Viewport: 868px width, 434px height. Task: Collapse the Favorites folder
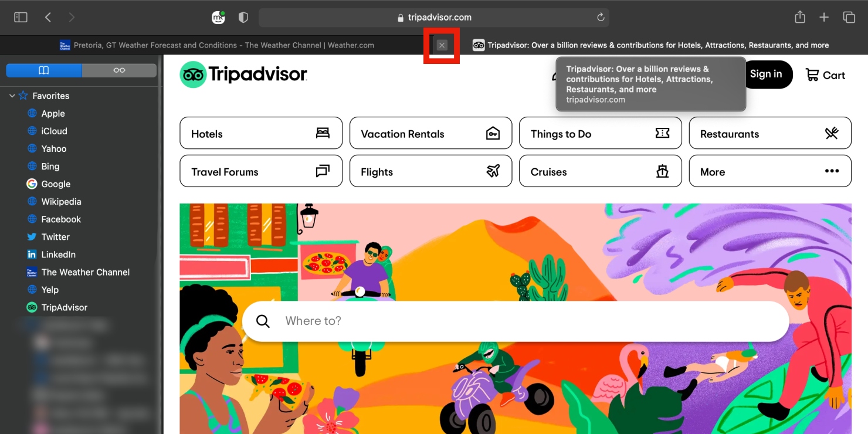(12, 96)
